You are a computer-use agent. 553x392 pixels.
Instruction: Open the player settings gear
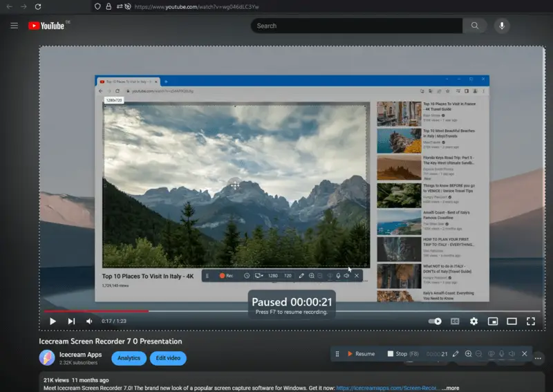point(474,321)
